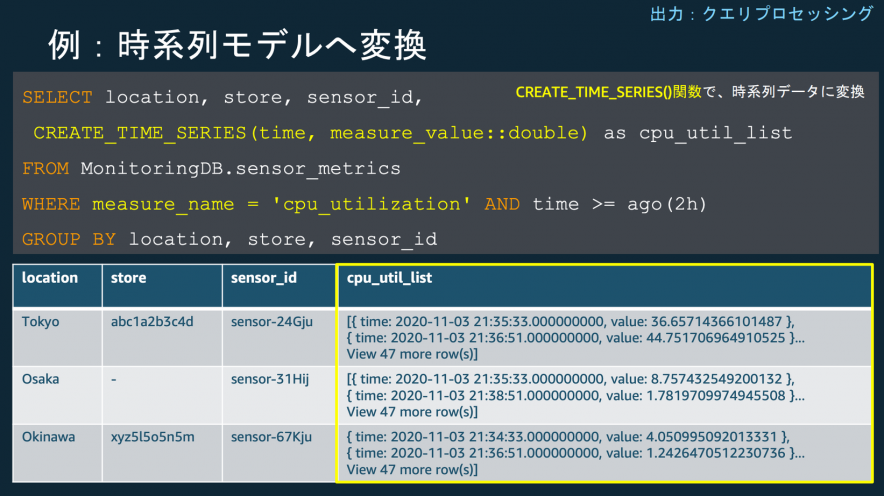This screenshot has width=884, height=496.
Task: Click the sensor-67Kju cell
Action: 271,437
